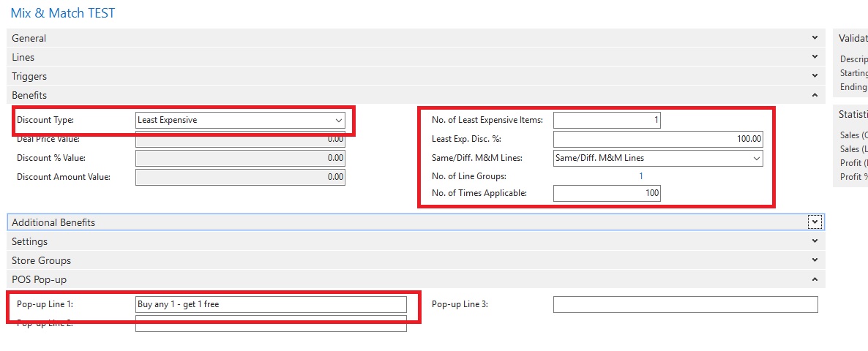
Task: Click the Pop-up Line 3 text field
Action: (685, 304)
